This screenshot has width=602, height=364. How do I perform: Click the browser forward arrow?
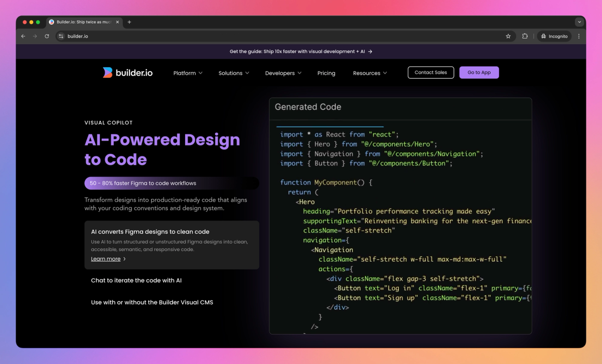35,36
